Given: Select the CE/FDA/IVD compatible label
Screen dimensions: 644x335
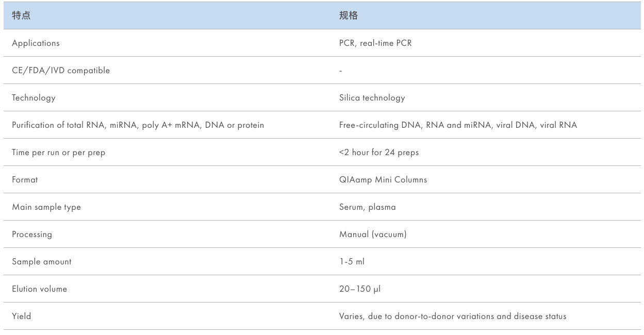Looking at the screenshot, I should [x=61, y=71].
